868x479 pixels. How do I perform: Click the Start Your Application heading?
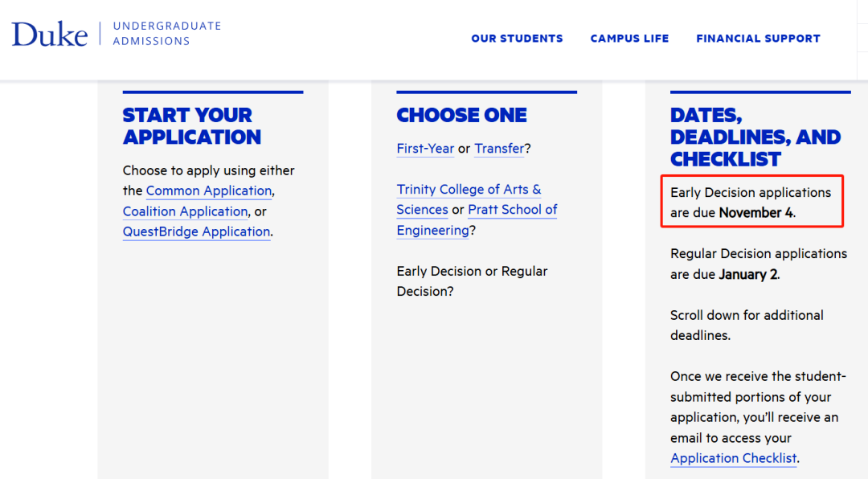tap(191, 126)
